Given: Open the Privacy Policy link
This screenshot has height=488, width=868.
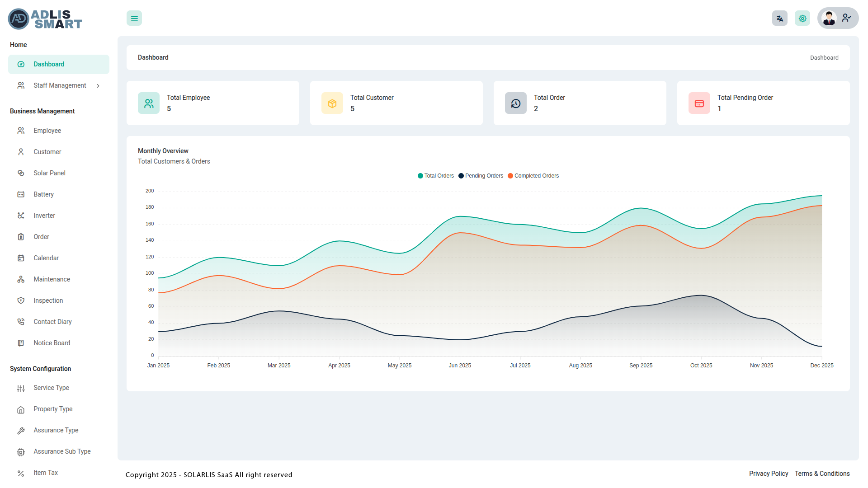Looking at the screenshot, I should pyautogui.click(x=768, y=474).
